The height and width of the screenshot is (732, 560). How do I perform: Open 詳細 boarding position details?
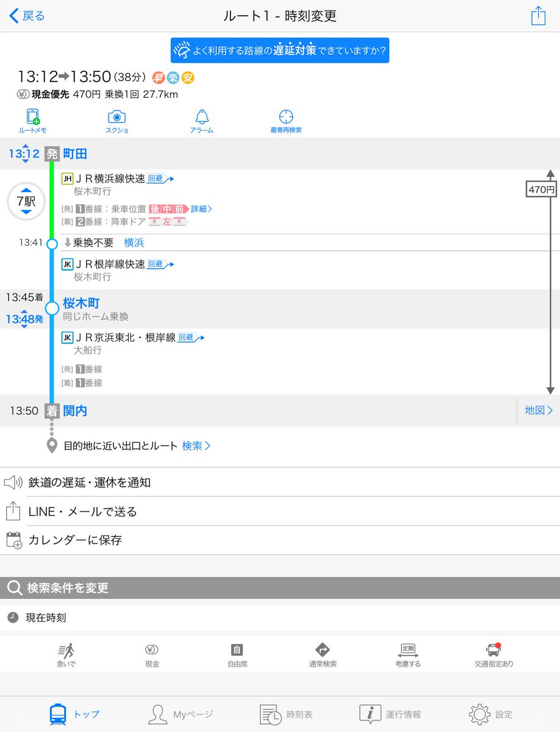pyautogui.click(x=201, y=209)
